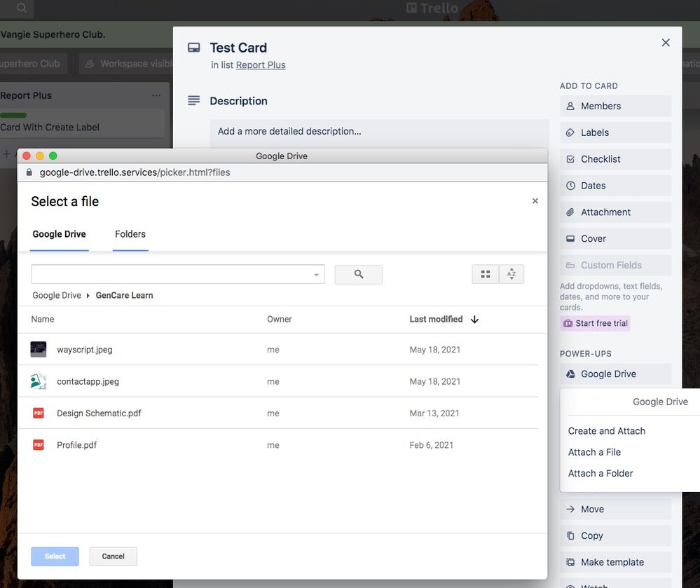Click the breadcrumb chevron after Google Drive
This screenshot has width=700, height=588.
(x=88, y=296)
